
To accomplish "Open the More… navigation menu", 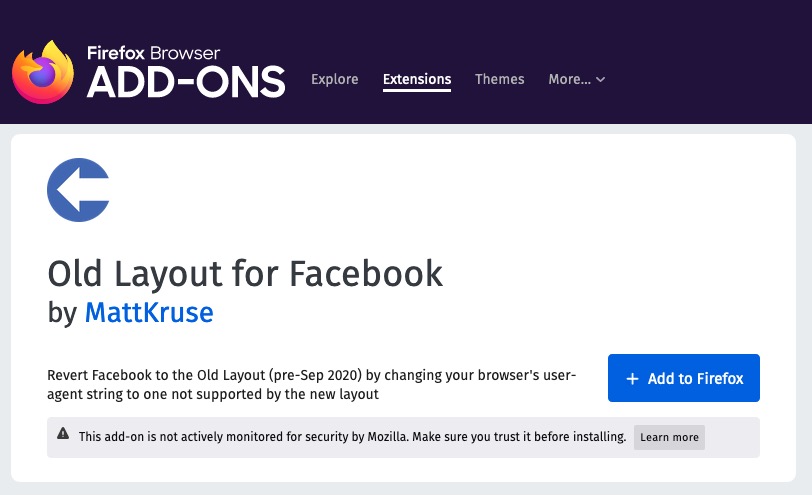I will click(576, 79).
